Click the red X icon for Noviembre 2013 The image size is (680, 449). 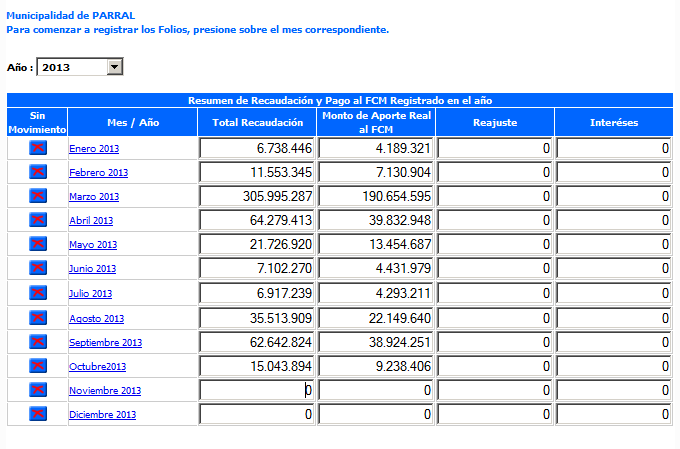[38, 390]
